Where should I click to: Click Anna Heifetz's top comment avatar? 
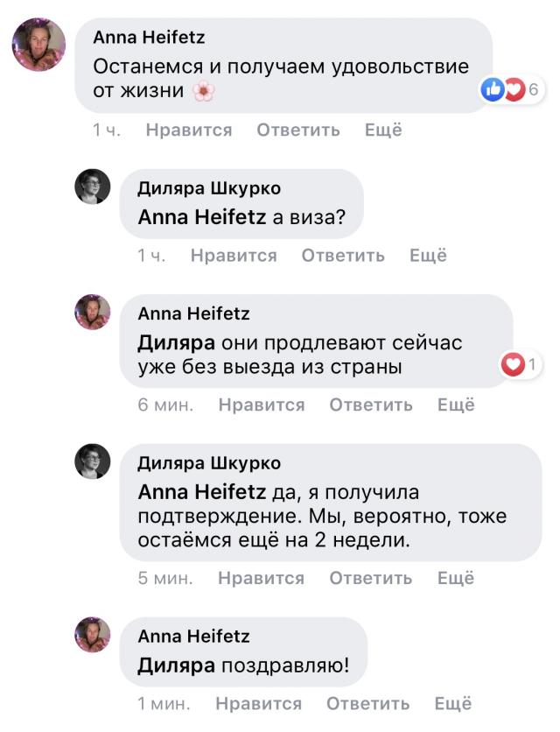pos(38,44)
